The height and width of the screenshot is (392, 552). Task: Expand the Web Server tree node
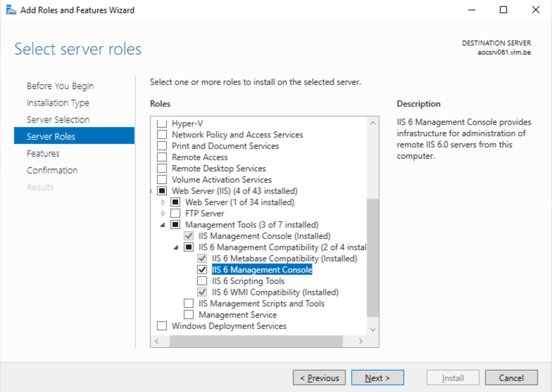coord(163,202)
